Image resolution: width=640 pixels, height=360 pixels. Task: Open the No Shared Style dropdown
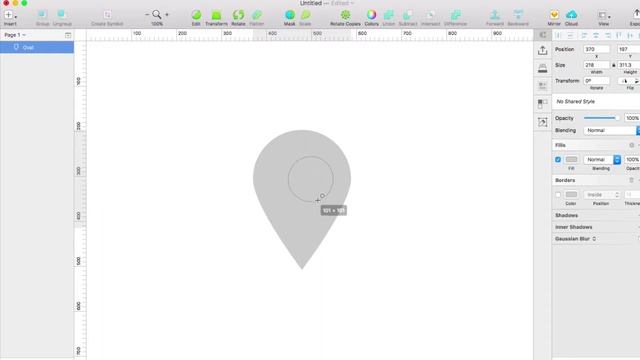pyautogui.click(x=596, y=102)
